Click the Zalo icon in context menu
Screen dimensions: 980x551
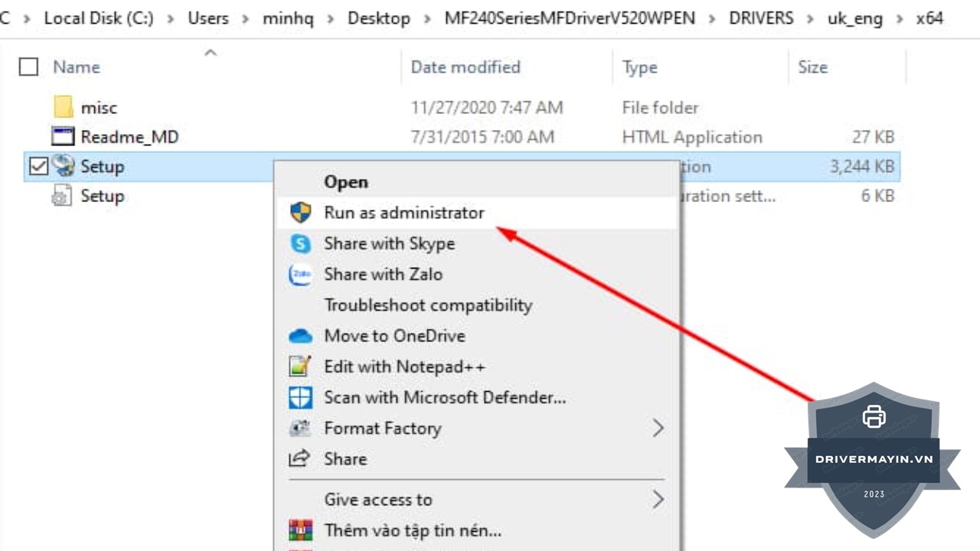point(300,275)
